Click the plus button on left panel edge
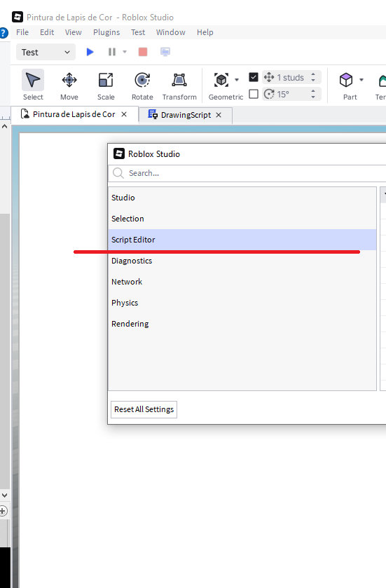Image resolution: width=386 pixels, height=588 pixels. pyautogui.click(x=3, y=511)
